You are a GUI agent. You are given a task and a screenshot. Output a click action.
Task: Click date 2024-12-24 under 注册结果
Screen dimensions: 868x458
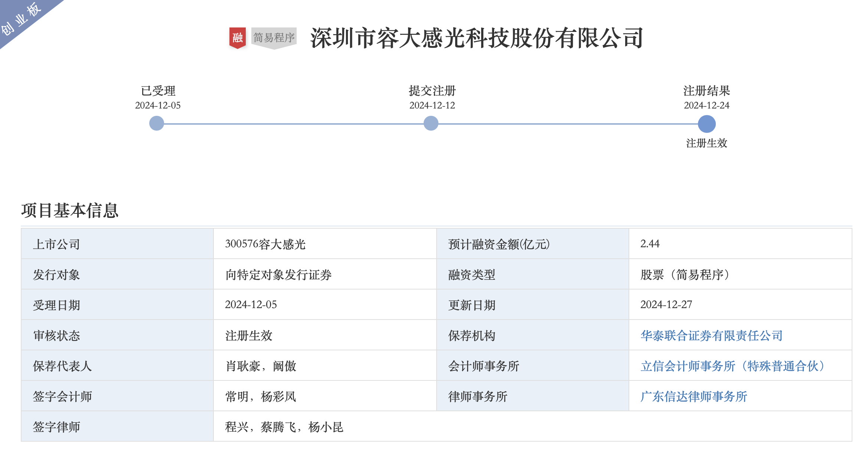pos(707,105)
